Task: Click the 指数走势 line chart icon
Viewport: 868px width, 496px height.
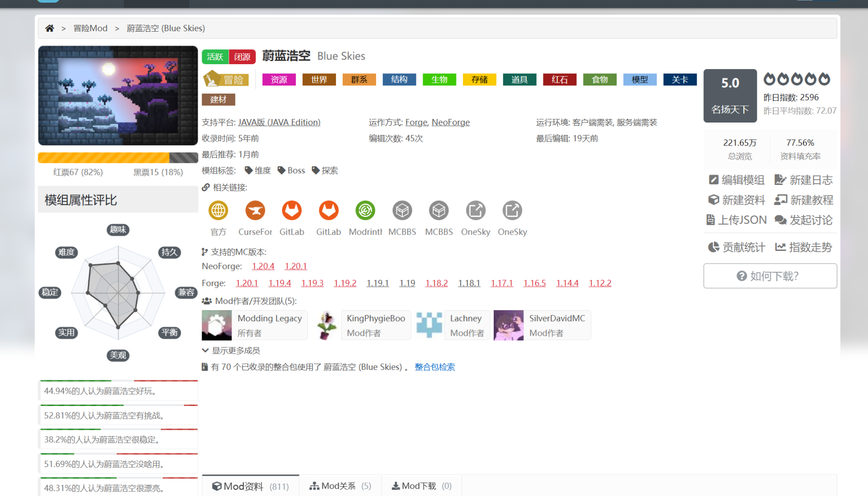Action: (x=780, y=247)
